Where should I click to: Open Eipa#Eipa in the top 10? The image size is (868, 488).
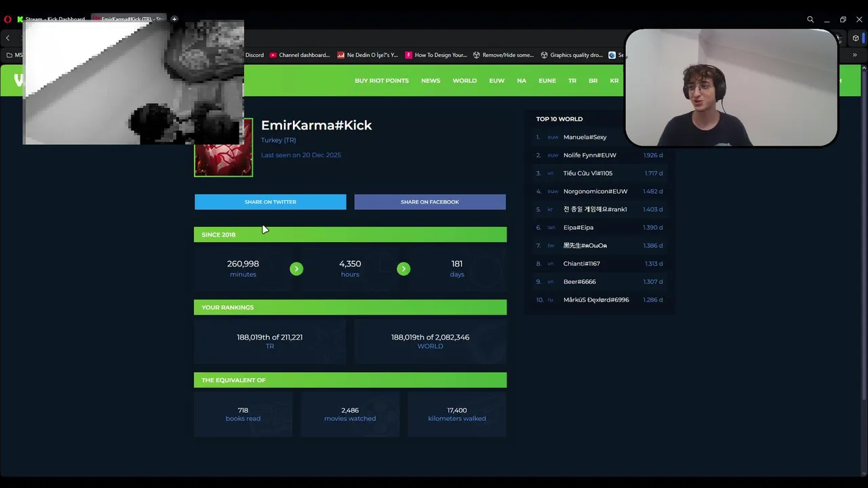(x=578, y=228)
